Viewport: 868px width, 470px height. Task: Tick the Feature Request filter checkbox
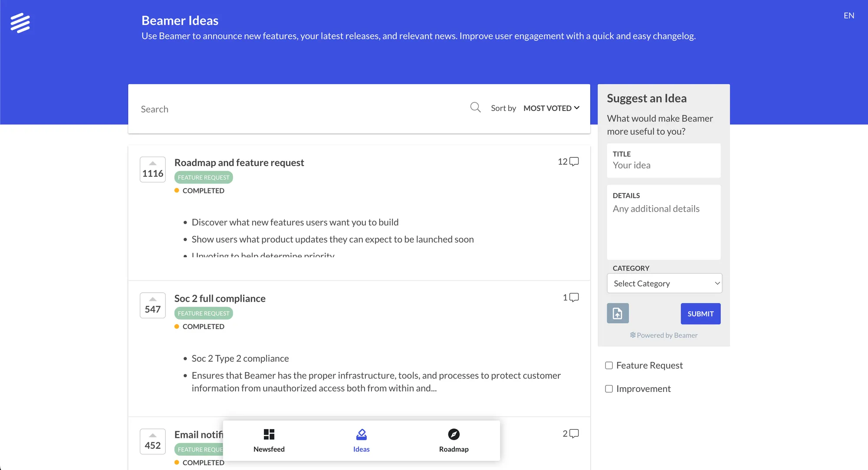[x=609, y=366]
